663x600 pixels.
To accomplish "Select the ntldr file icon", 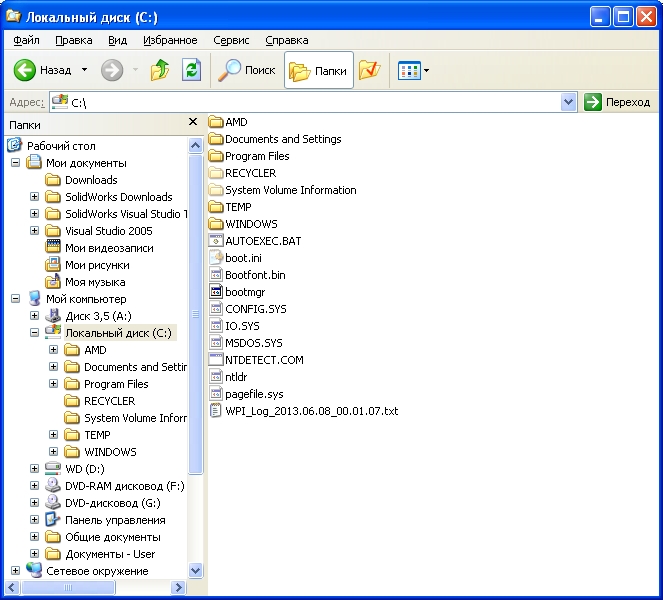I will [x=216, y=377].
